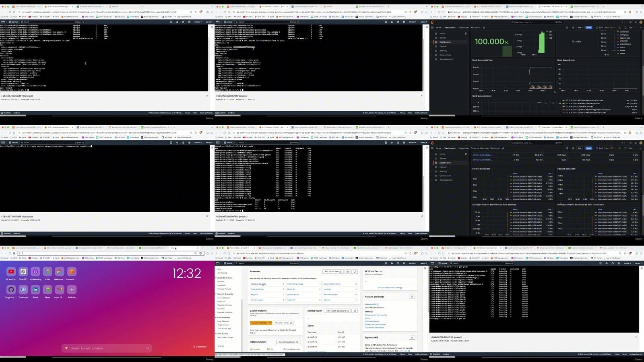The image size is (644, 362).
Task: Open the Console speed-dial tile
Action: click(72, 272)
